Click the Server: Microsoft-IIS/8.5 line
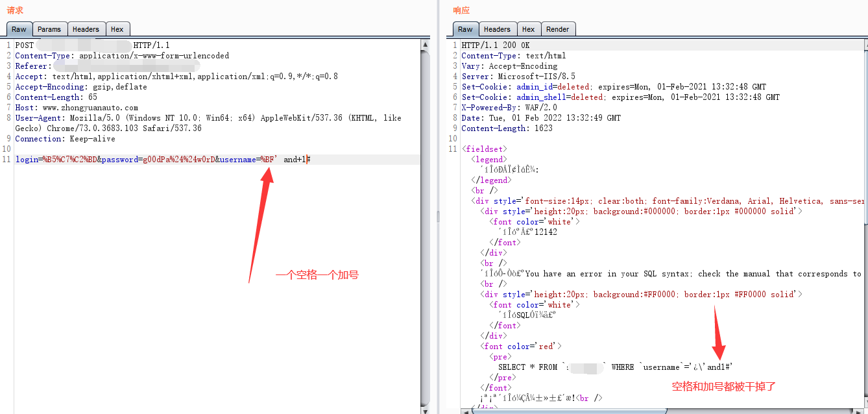This screenshot has height=414, width=868. (518, 77)
